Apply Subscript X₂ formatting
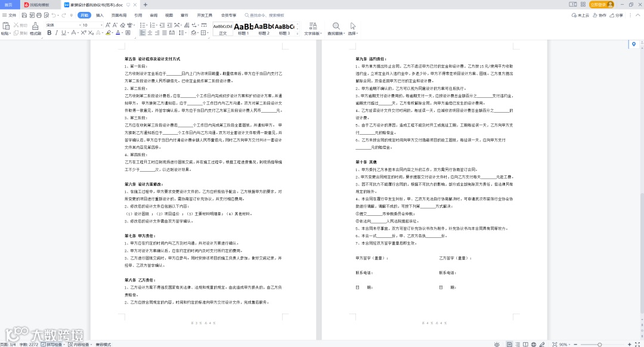 (x=91, y=33)
